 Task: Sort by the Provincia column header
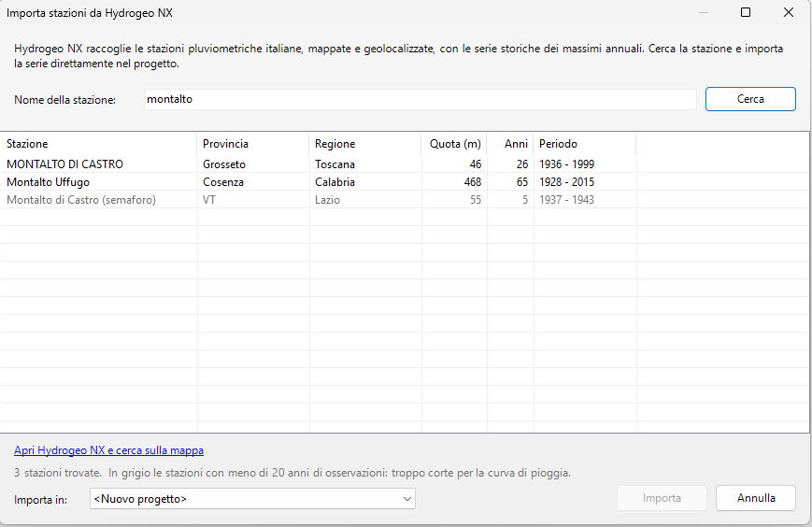[x=252, y=144]
